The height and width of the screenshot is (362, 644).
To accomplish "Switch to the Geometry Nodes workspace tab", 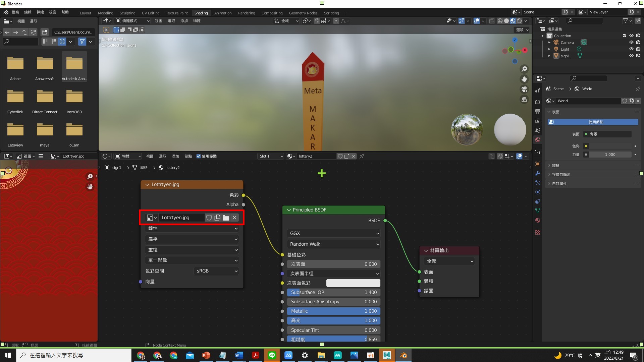I will pos(303,13).
